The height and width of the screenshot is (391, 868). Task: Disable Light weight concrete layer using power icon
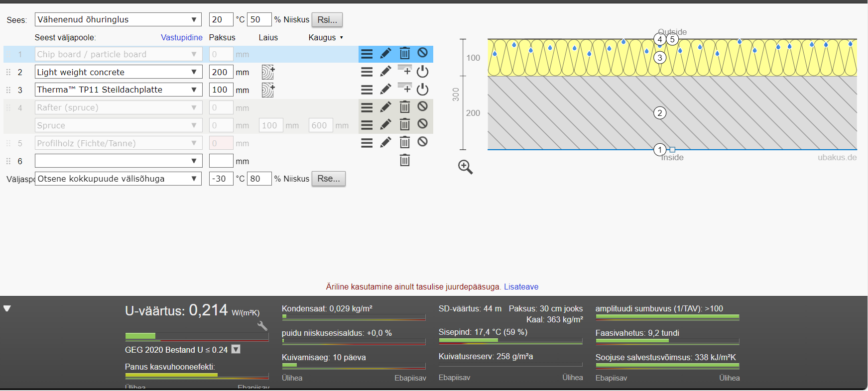[423, 72]
